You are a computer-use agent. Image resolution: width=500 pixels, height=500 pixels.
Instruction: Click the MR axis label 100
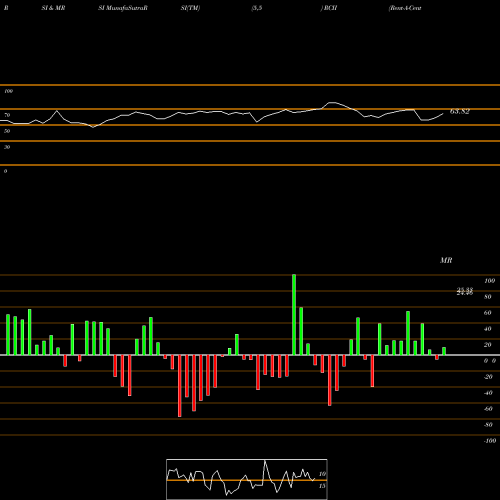coord(489,281)
